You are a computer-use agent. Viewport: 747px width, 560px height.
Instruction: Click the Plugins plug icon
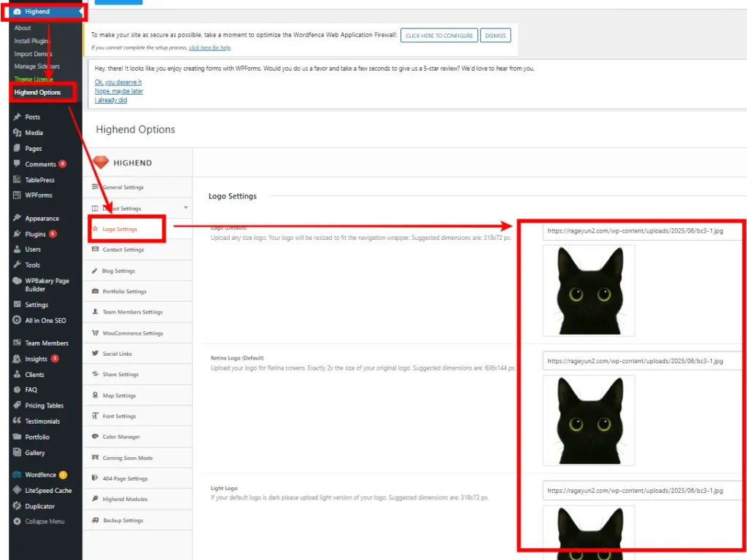tap(18, 234)
